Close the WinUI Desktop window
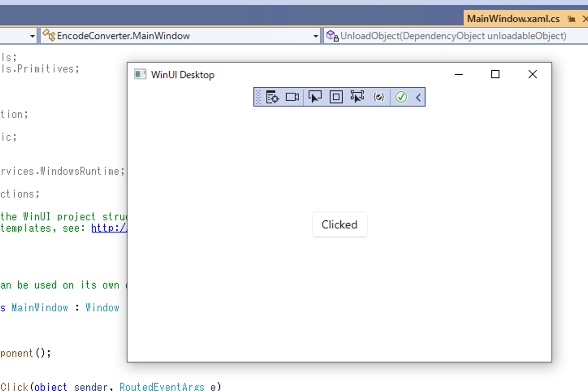588x391 pixels. tap(532, 74)
